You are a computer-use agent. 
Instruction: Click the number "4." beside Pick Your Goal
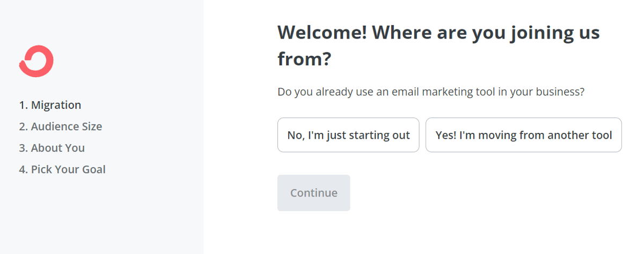coord(24,169)
